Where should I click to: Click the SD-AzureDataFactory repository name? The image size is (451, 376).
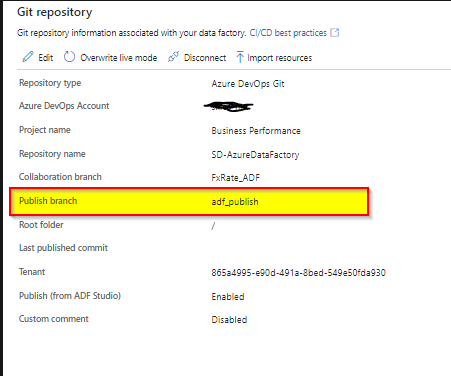(x=255, y=155)
